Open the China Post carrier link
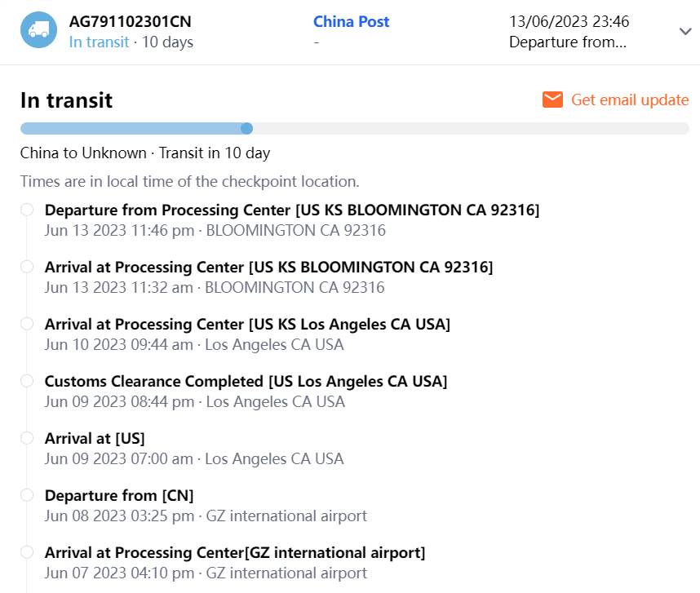700x593 pixels. [351, 22]
